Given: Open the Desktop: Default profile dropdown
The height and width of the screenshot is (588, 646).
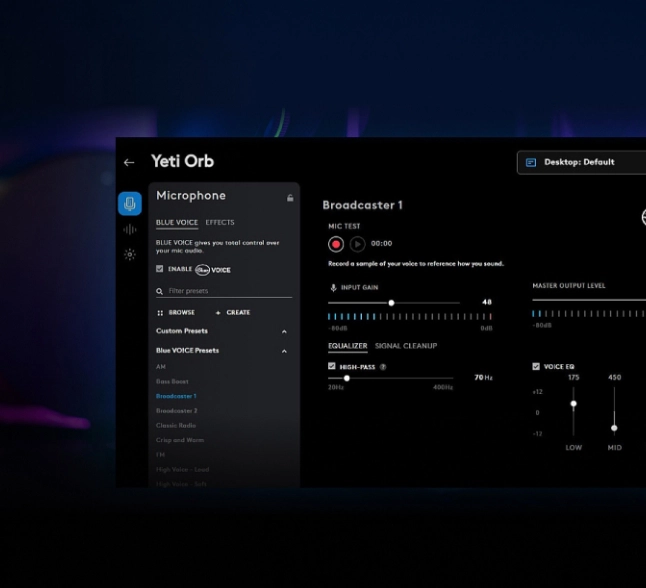Looking at the screenshot, I should 581,162.
